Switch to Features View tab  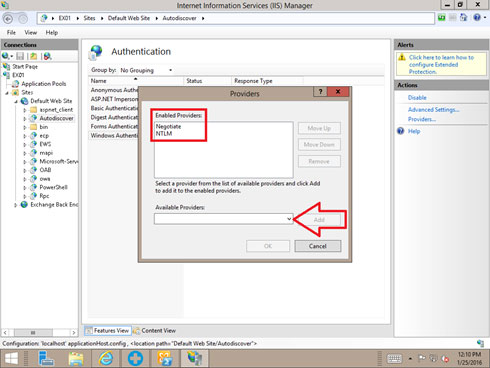click(108, 331)
